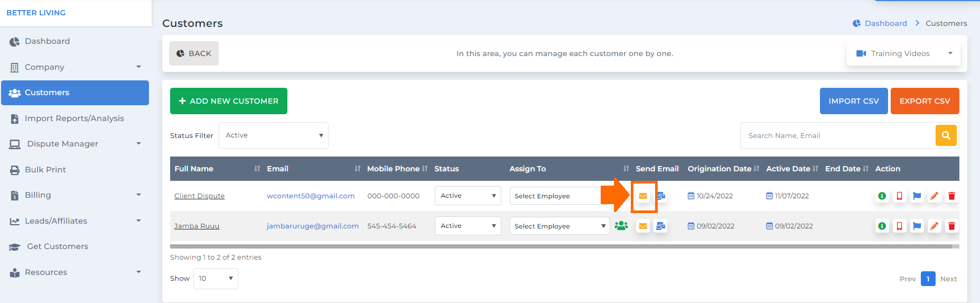Click orange pencil edit icon for Client Dispute

pyautogui.click(x=934, y=196)
